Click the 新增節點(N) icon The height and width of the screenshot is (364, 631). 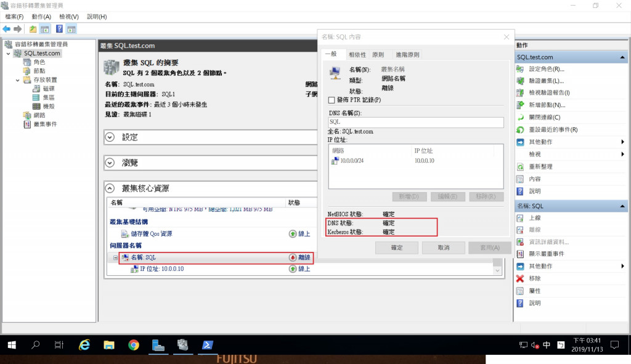coord(520,105)
